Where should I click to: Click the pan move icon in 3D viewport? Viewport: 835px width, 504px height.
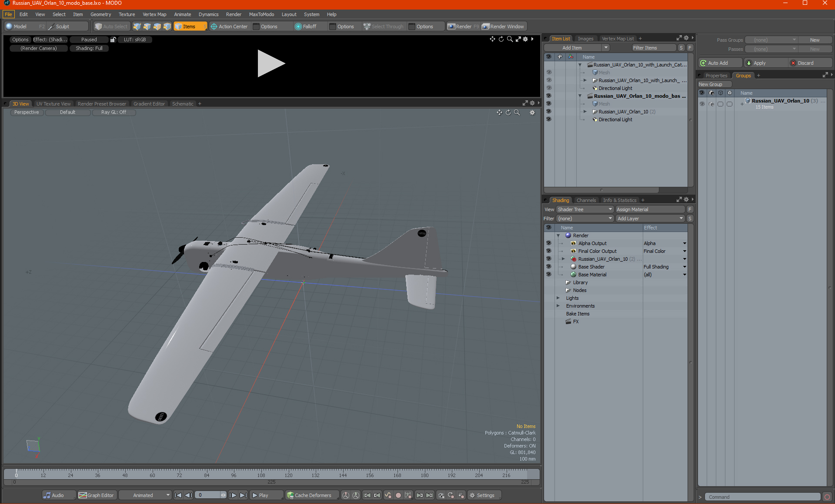(499, 113)
